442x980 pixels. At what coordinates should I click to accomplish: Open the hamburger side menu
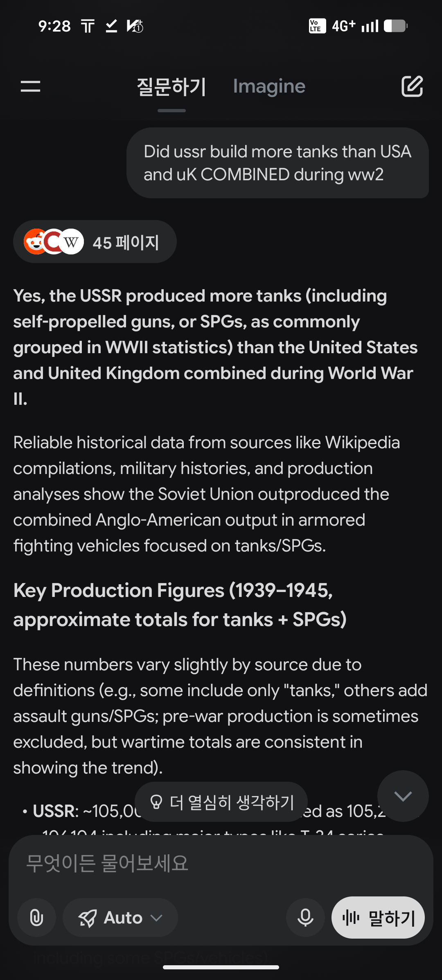pos(31,86)
